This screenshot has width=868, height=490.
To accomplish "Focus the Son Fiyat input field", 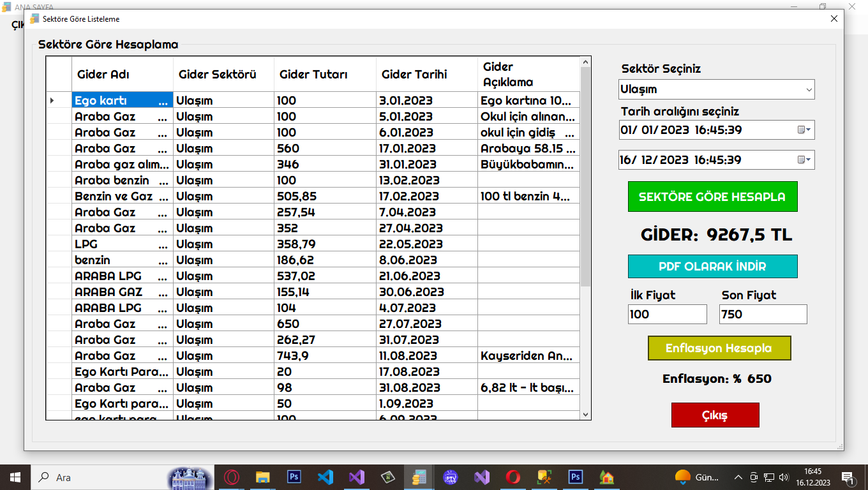I will tap(762, 314).
